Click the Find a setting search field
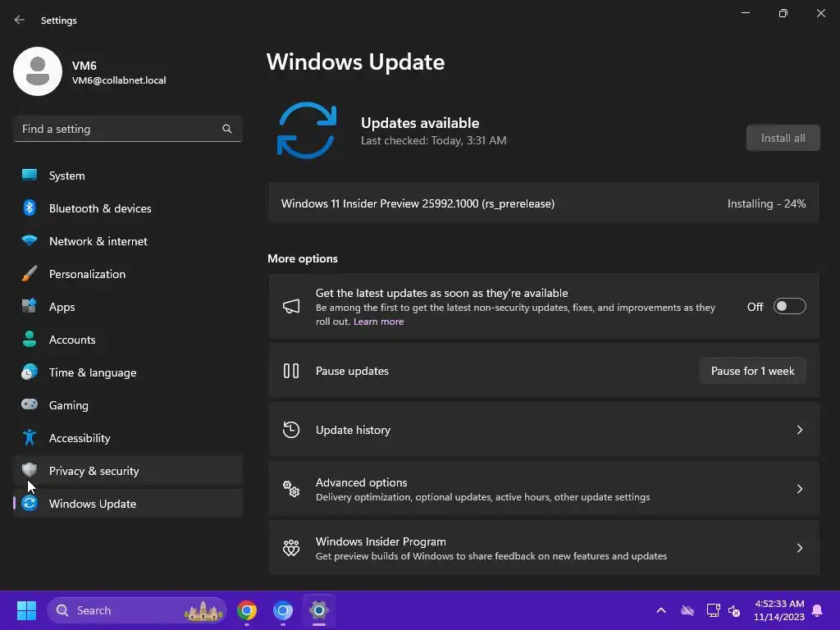 [127, 129]
